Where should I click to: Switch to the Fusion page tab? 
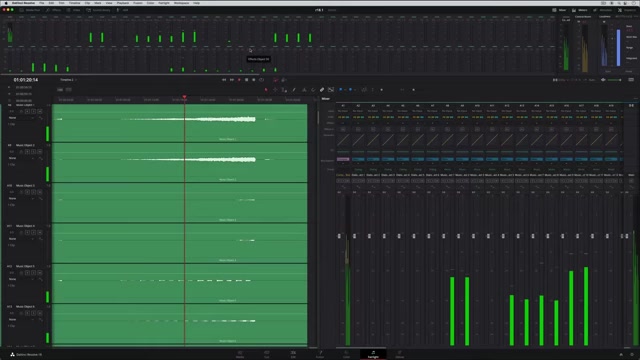320,354
